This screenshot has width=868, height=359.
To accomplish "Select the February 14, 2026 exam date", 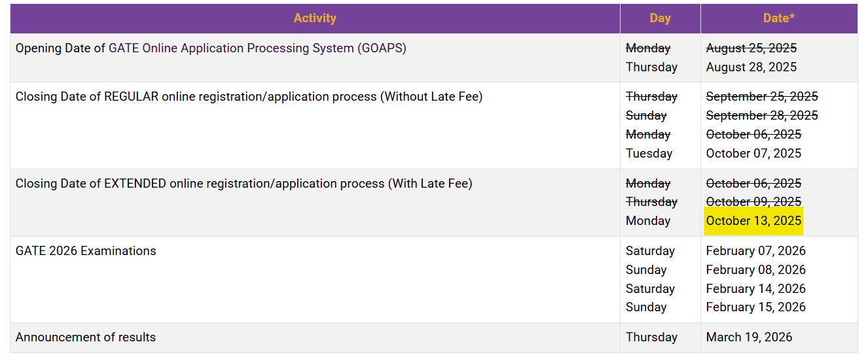I will (755, 289).
